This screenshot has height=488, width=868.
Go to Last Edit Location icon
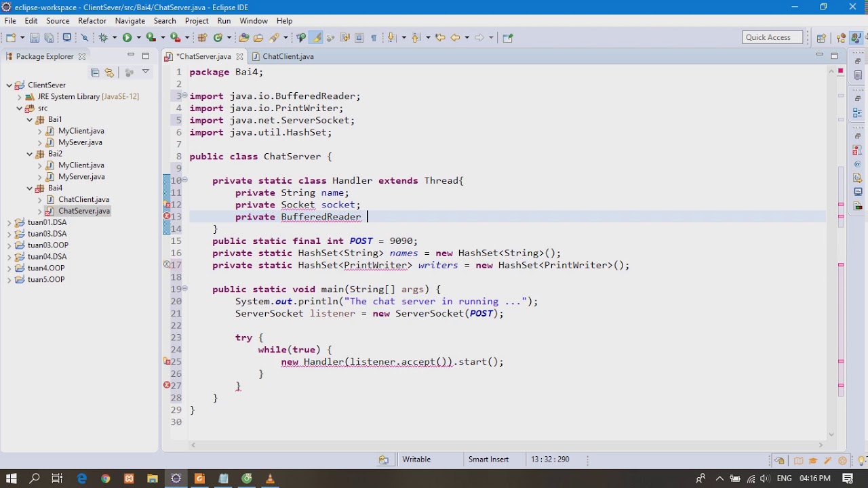pyautogui.click(x=440, y=38)
